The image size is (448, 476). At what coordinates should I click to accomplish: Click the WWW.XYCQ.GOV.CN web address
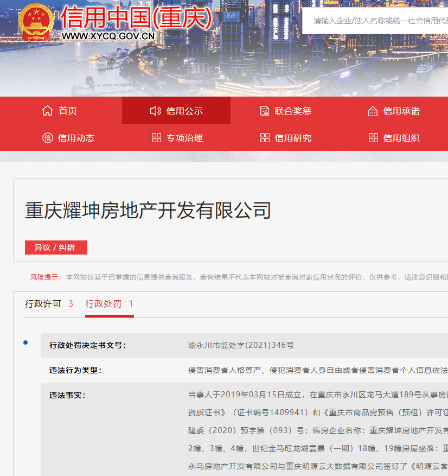pyautogui.click(x=108, y=36)
